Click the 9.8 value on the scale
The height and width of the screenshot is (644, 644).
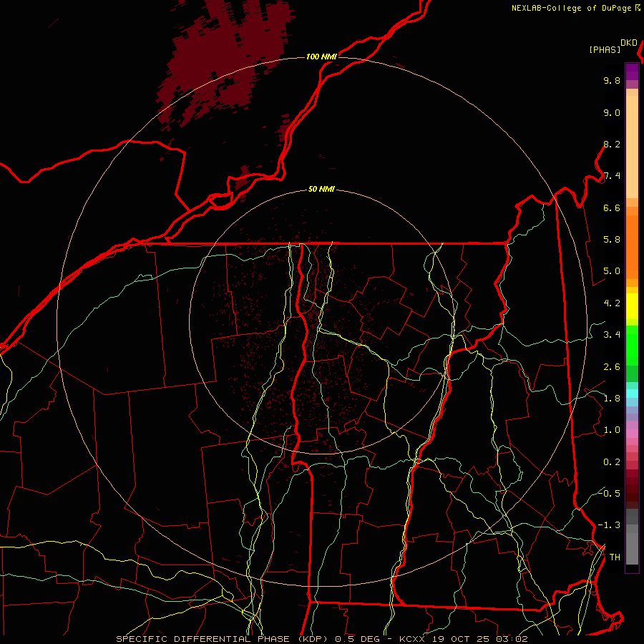click(x=612, y=81)
